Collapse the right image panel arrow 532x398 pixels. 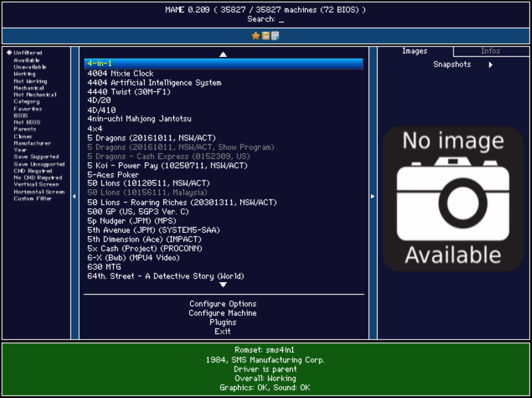373,196
